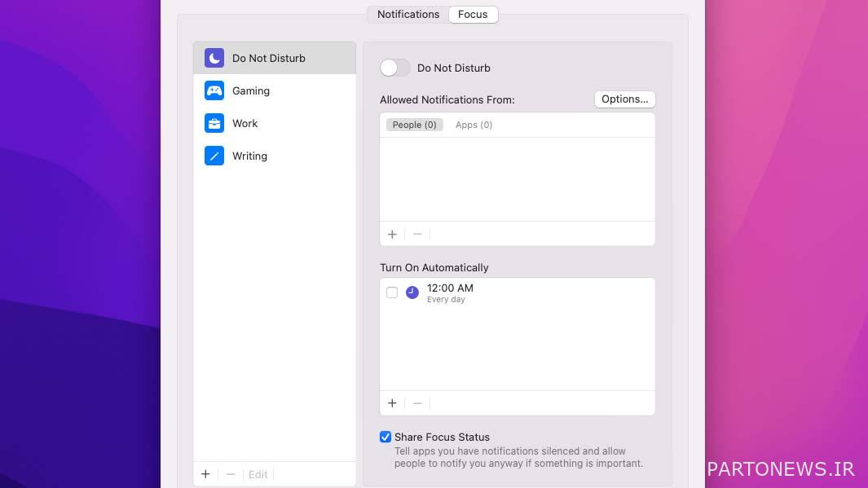Click the Writing pencil icon
Image resolution: width=868 pixels, height=488 pixels.
[214, 156]
